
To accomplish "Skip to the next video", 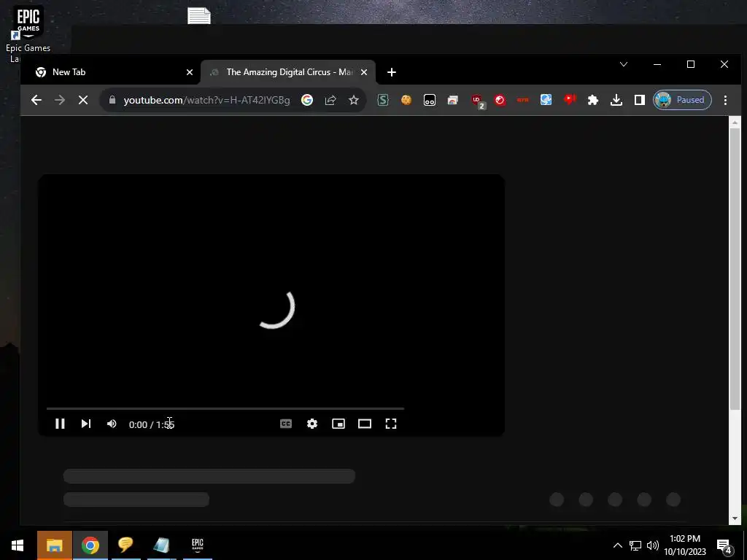I will 86,424.
